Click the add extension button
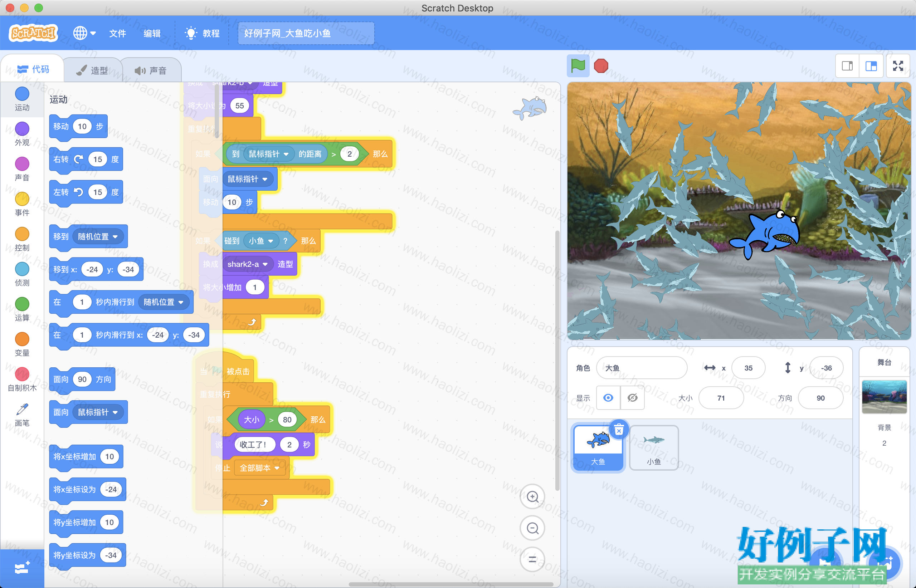916x588 pixels. pos(22,568)
